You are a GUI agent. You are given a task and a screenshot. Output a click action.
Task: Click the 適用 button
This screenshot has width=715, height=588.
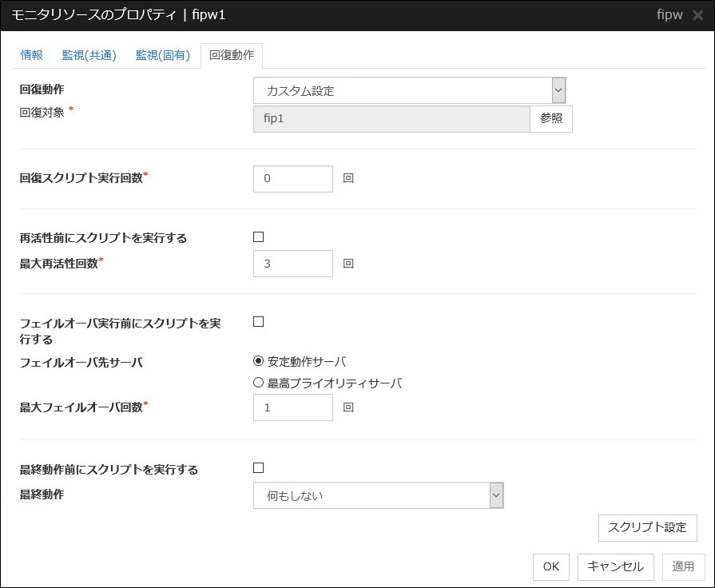pyautogui.click(x=683, y=566)
